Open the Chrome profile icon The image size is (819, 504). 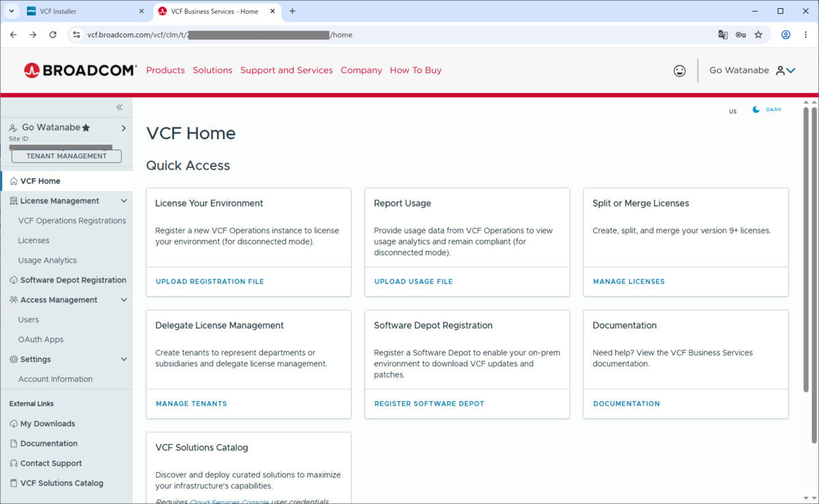(x=786, y=35)
